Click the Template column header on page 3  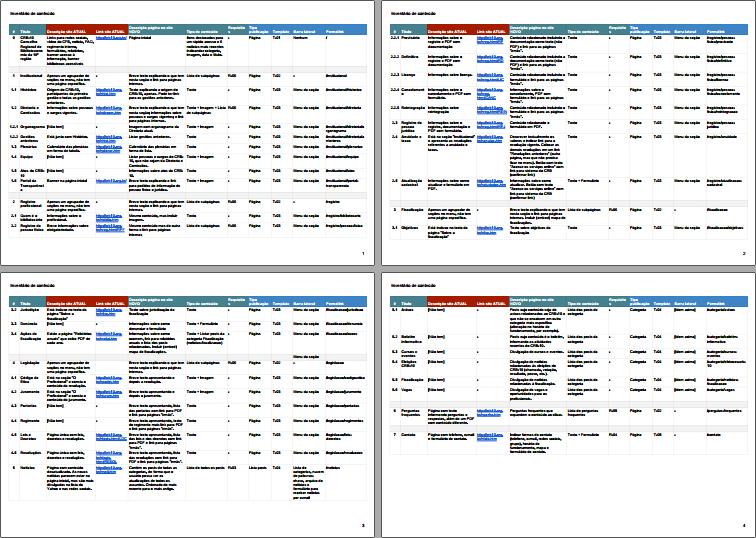point(281,304)
